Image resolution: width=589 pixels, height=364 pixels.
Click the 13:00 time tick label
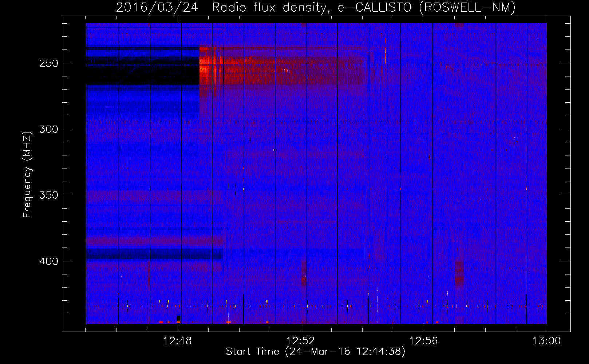coord(547,341)
